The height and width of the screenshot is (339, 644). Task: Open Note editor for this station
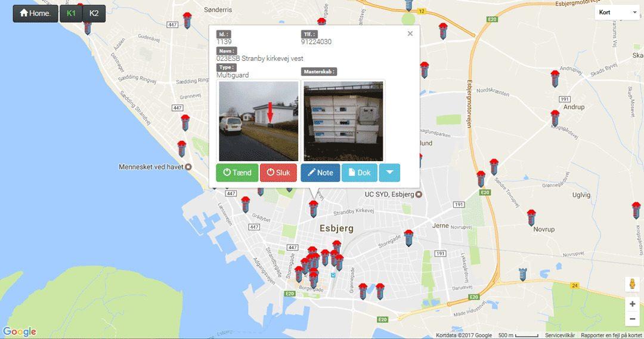click(320, 172)
